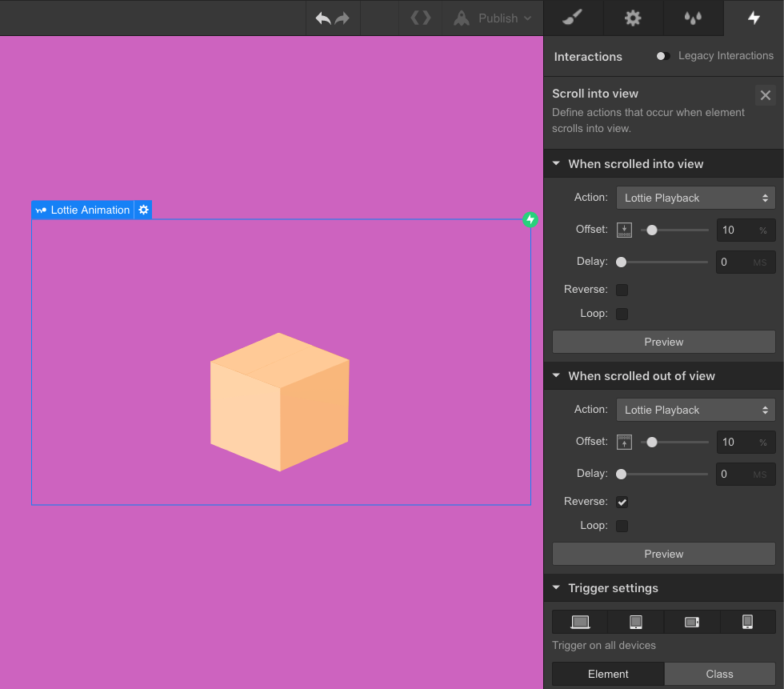This screenshot has width=784, height=689.
Task: Select desktop device trigger icon
Action: coord(580,622)
